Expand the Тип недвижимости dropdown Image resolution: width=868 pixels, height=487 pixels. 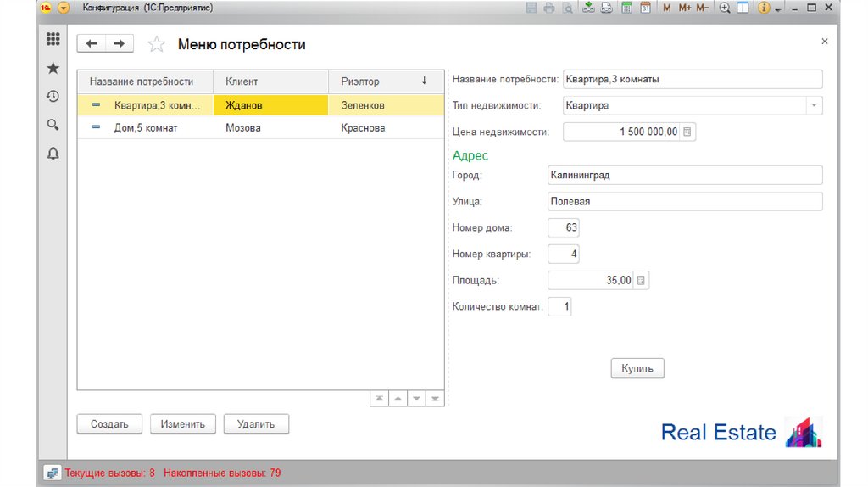tap(814, 106)
